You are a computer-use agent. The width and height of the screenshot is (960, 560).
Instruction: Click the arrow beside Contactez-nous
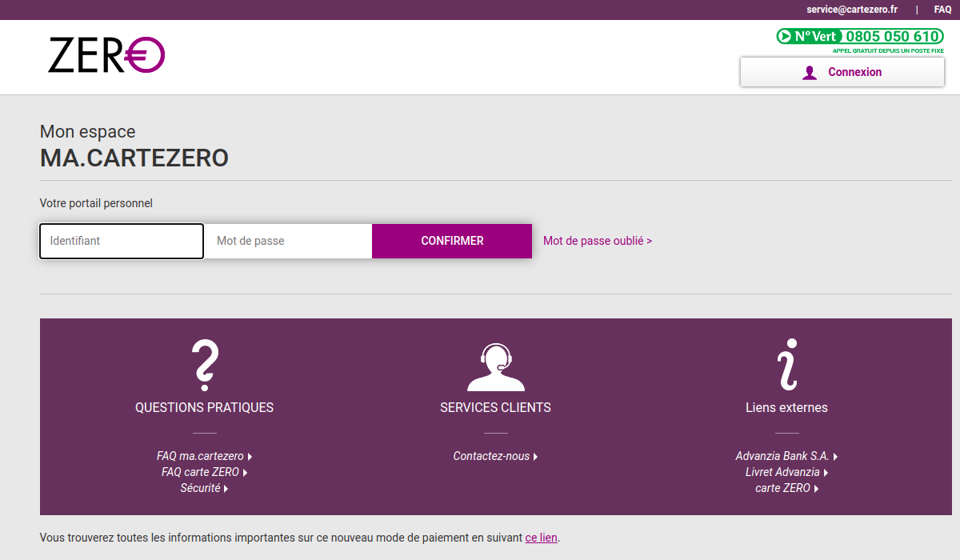tap(535, 456)
